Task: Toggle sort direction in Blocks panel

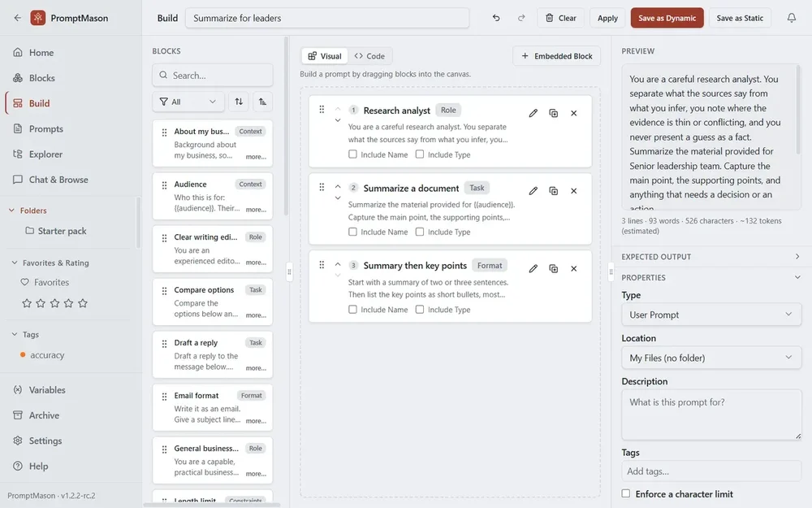Action: tap(239, 102)
